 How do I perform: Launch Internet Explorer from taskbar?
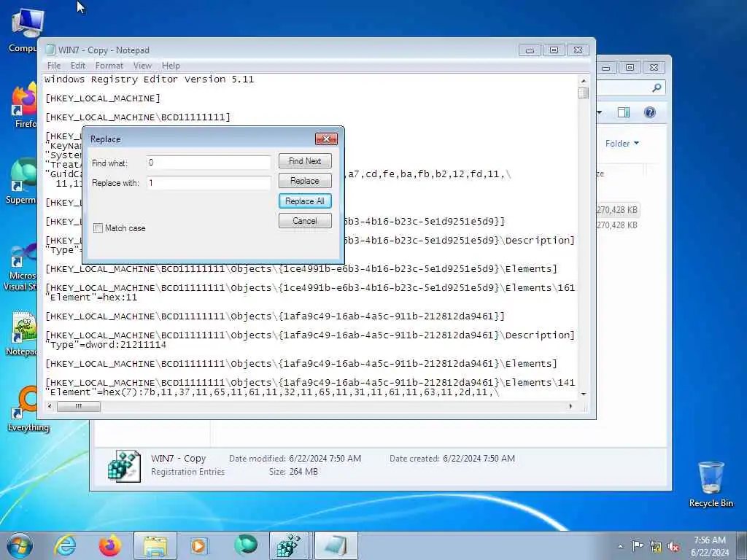(64, 545)
